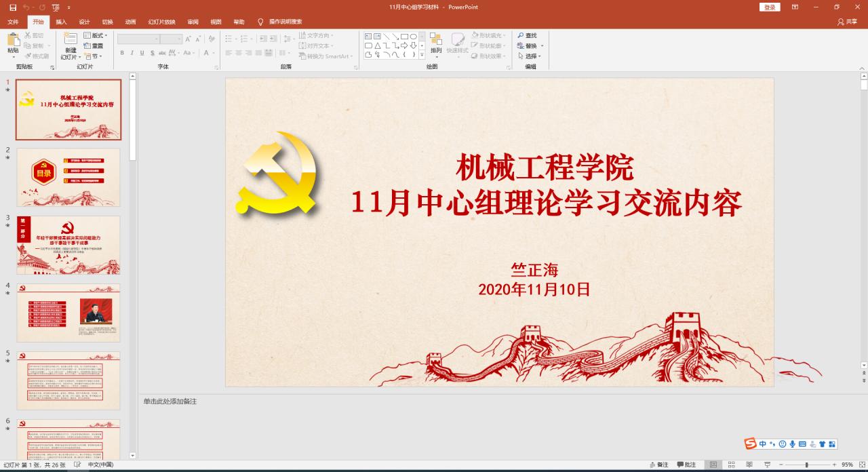
Task: Expand the Layout (版式) dropdown
Action: click(96, 35)
